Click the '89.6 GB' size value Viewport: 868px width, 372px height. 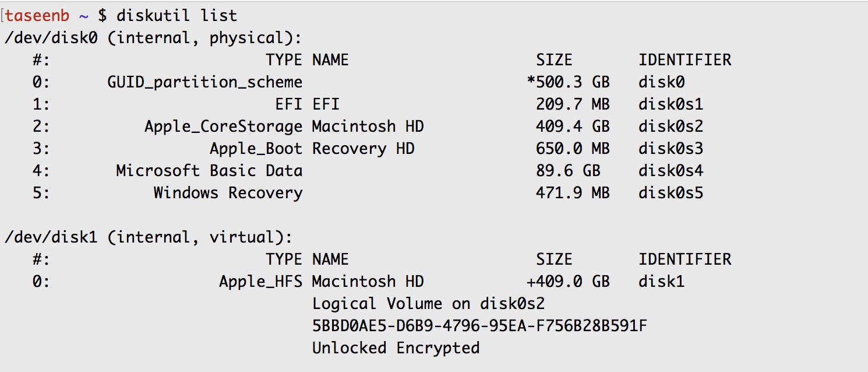(x=568, y=171)
